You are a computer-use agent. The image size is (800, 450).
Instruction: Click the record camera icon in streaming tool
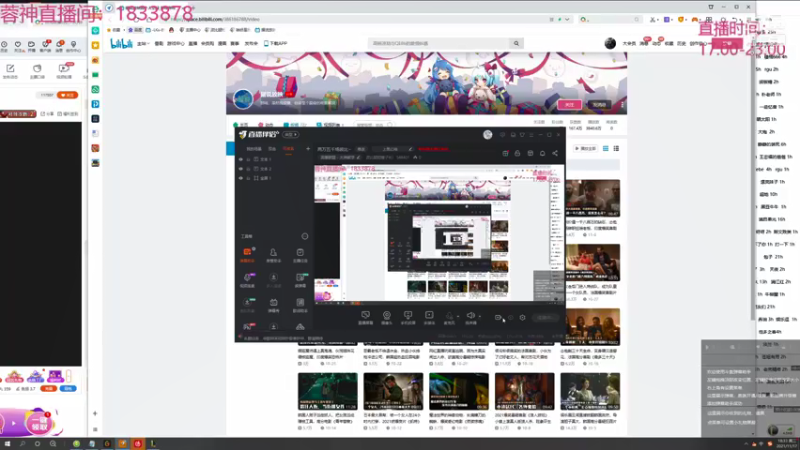pyautogui.click(x=498, y=317)
